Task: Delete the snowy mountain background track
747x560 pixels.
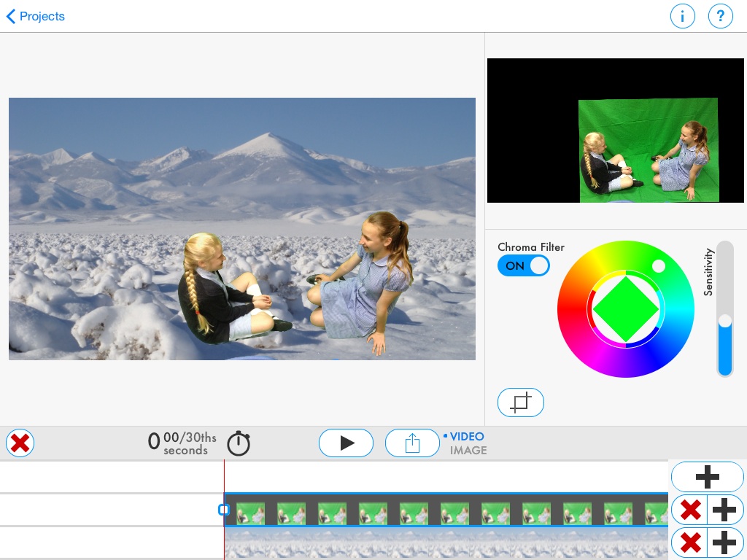Action: pos(690,542)
